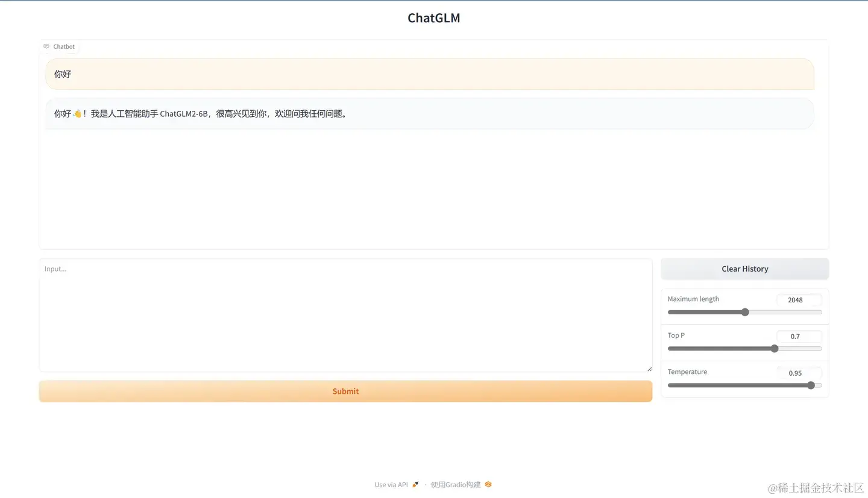This screenshot has width=868, height=498.
Task: Click the Chatbot label icon
Action: pyautogui.click(x=46, y=46)
